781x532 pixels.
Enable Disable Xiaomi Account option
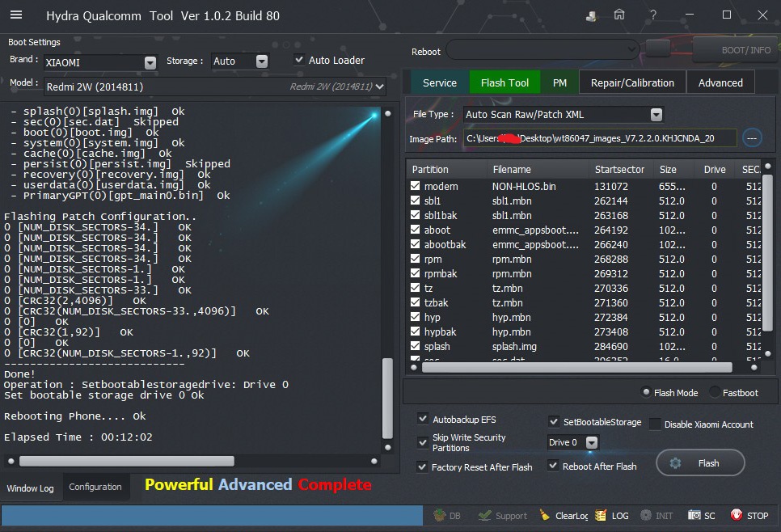tap(655, 424)
